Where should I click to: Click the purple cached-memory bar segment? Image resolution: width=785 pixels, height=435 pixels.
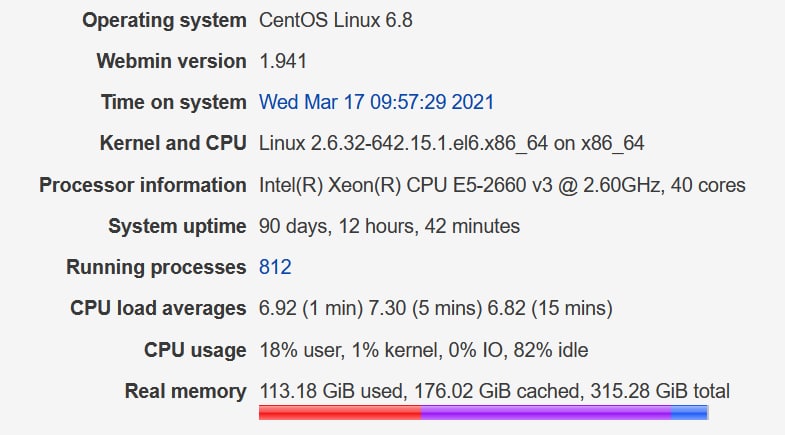click(546, 412)
